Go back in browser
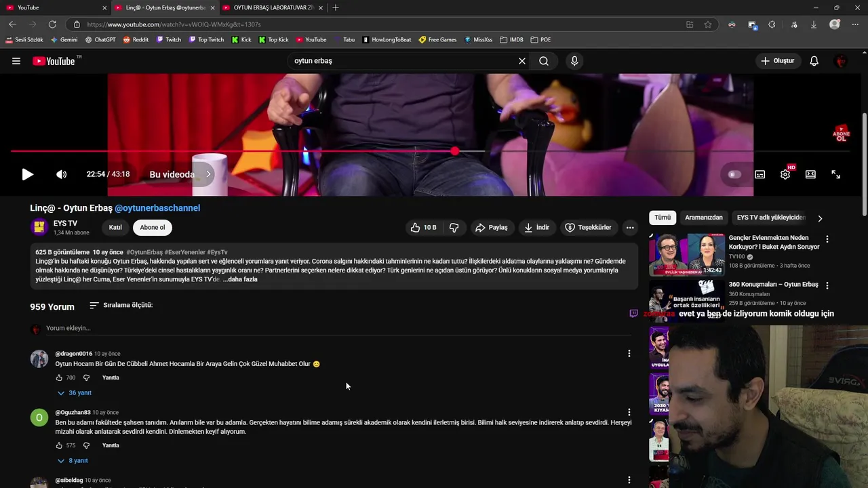This screenshot has width=868, height=488. 12,24
